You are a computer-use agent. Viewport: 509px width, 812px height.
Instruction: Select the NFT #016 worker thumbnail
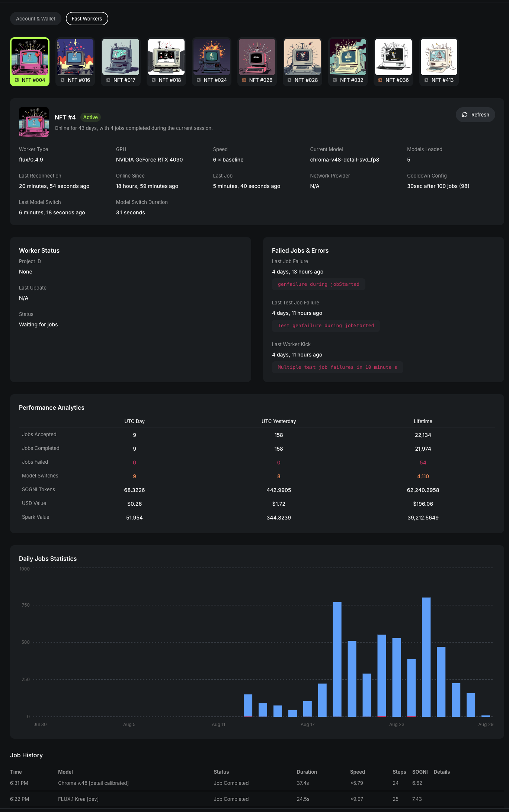75,61
